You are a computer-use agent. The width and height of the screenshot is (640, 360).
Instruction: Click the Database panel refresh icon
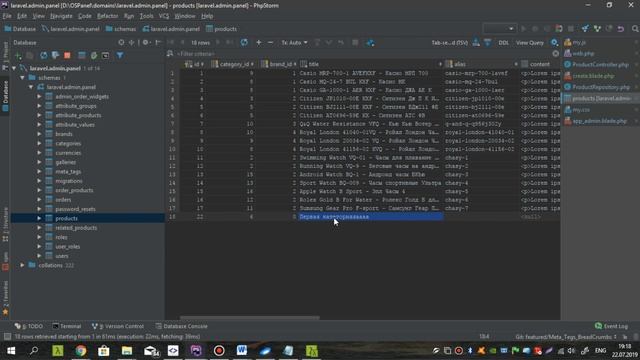coord(43,56)
